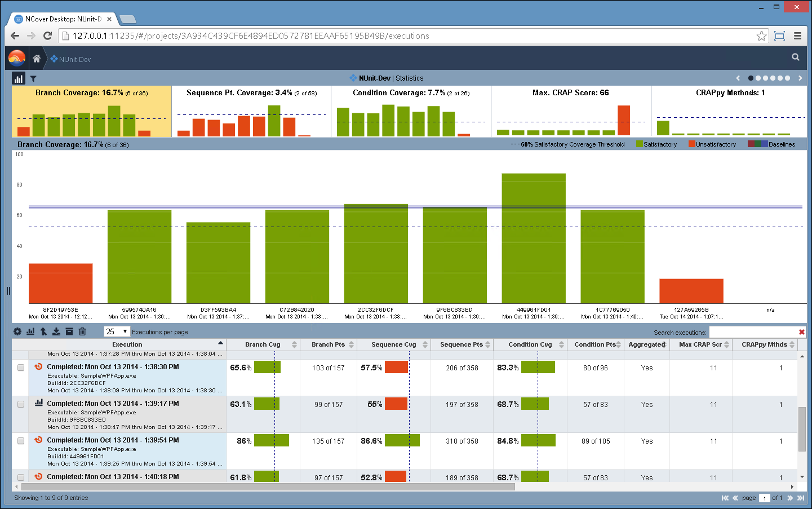
Task: Sort by Max CRAP Scr column
Action: 700,344
